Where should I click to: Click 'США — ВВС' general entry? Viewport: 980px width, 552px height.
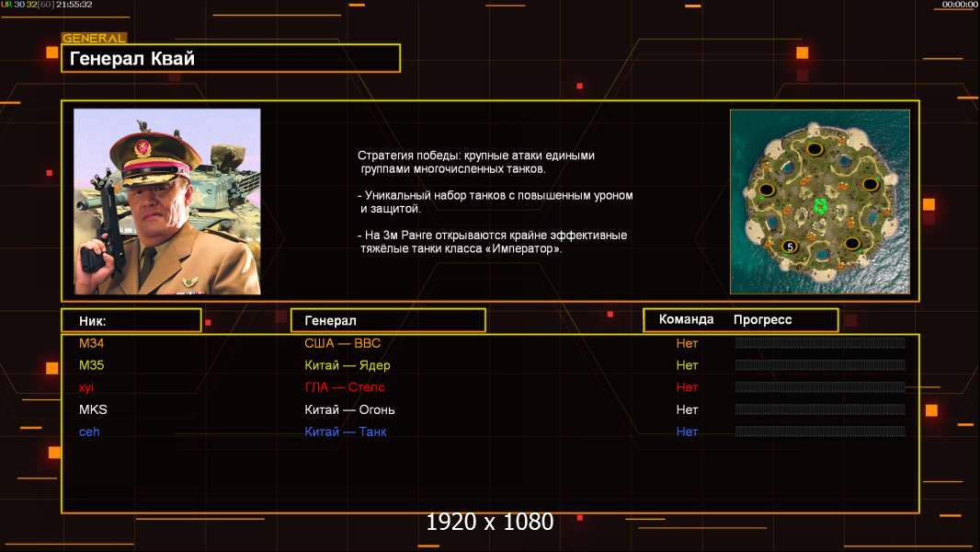click(343, 343)
